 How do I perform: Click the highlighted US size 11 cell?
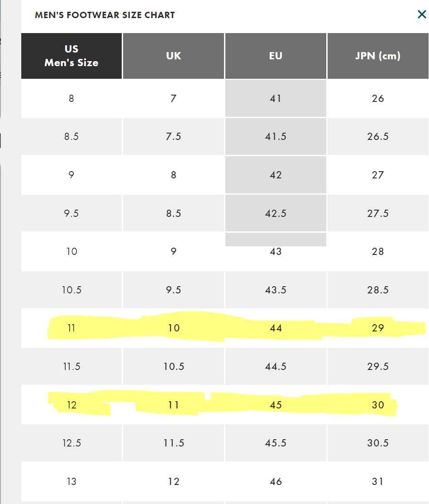point(71,328)
